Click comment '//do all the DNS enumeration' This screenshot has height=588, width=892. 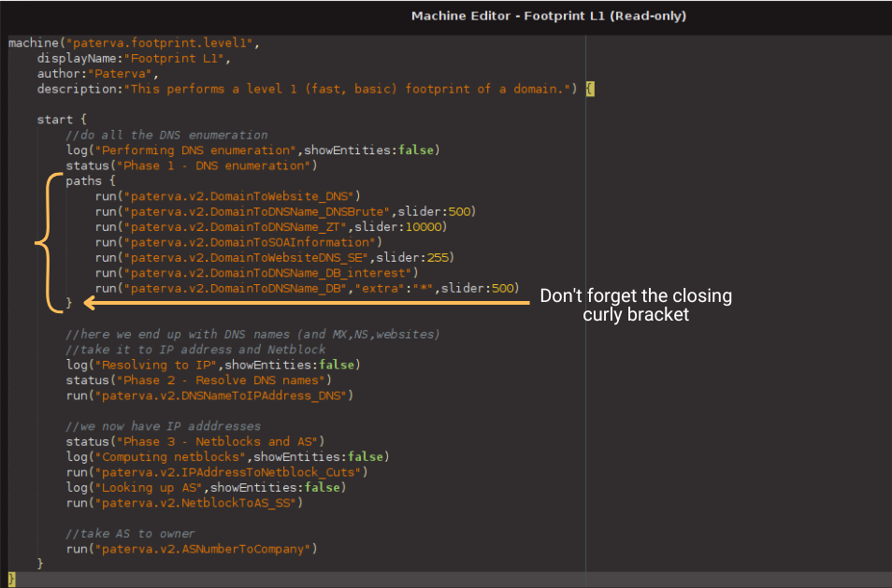coord(166,135)
